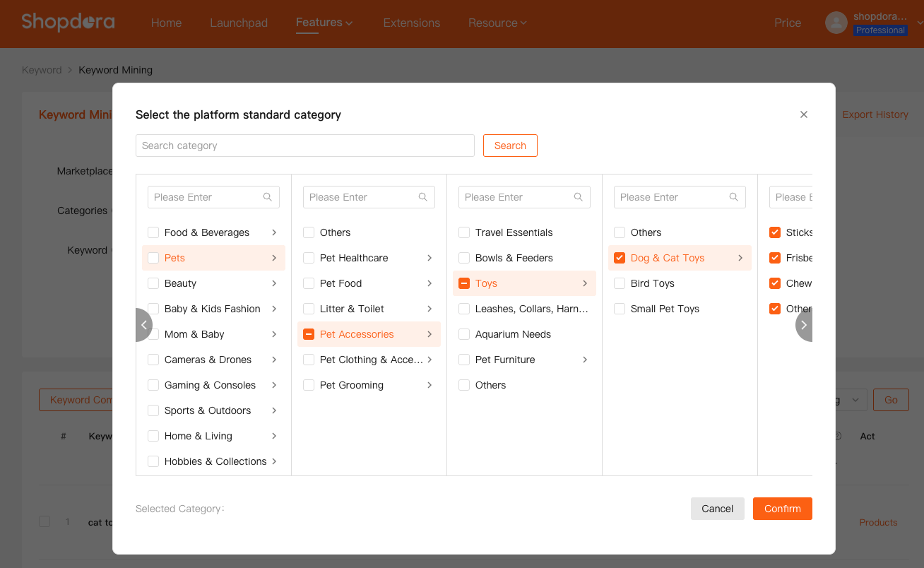Click the Search category input field
The height and width of the screenshot is (568, 924).
point(304,146)
